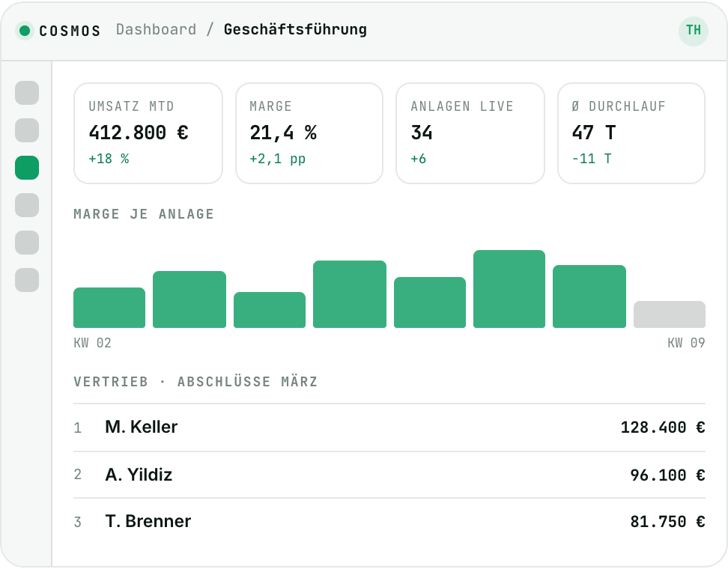Image resolution: width=728 pixels, height=569 pixels.
Task: Select the active green sidebar icon
Action: 27,168
